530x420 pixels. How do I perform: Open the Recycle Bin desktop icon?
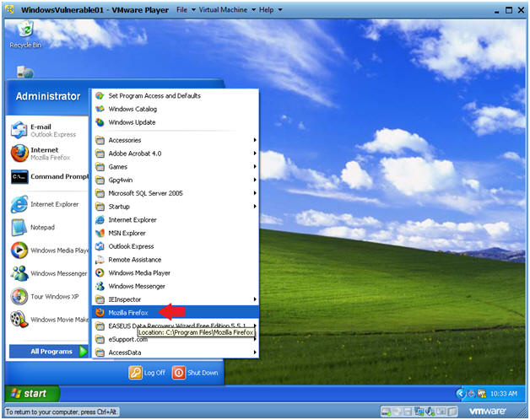[25, 30]
